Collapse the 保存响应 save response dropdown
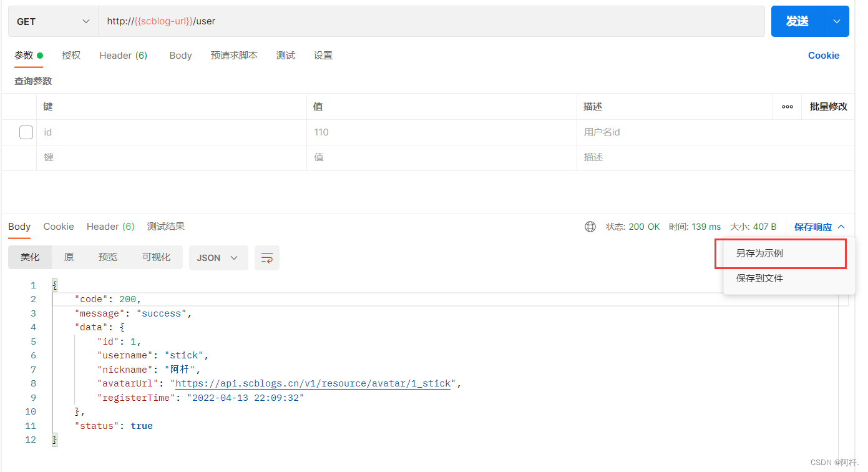868x472 pixels. [819, 227]
